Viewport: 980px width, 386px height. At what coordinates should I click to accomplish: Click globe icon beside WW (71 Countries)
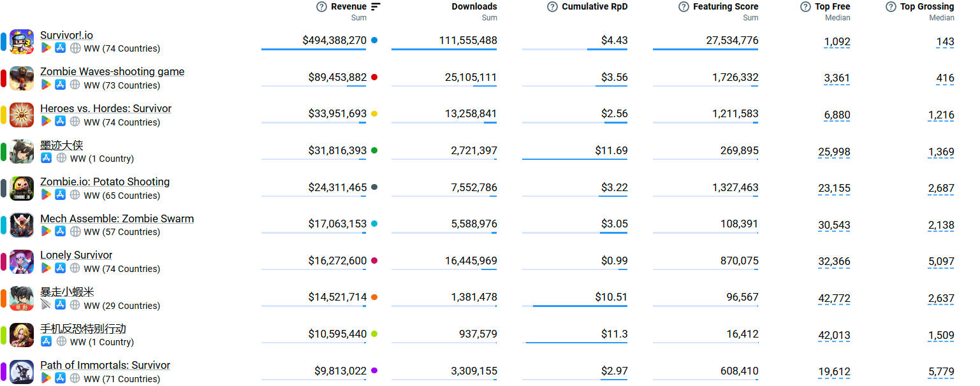(75, 378)
